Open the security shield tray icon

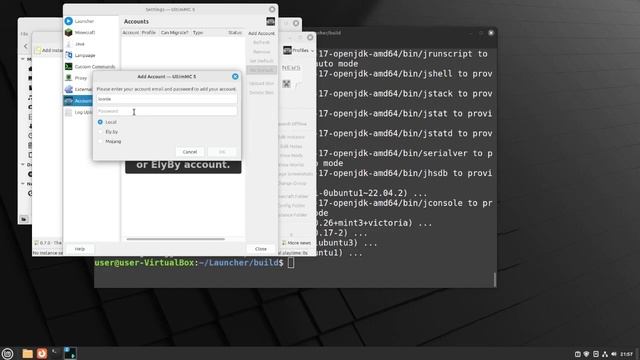point(587,354)
